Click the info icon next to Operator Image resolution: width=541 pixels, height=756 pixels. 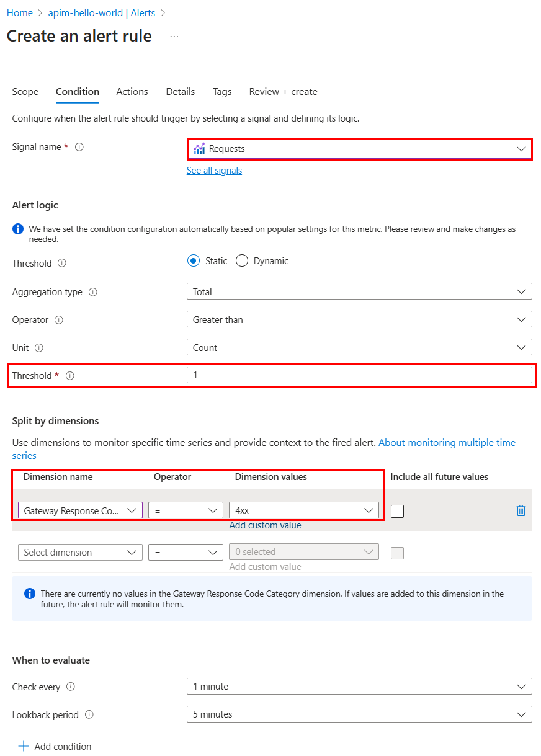point(58,320)
